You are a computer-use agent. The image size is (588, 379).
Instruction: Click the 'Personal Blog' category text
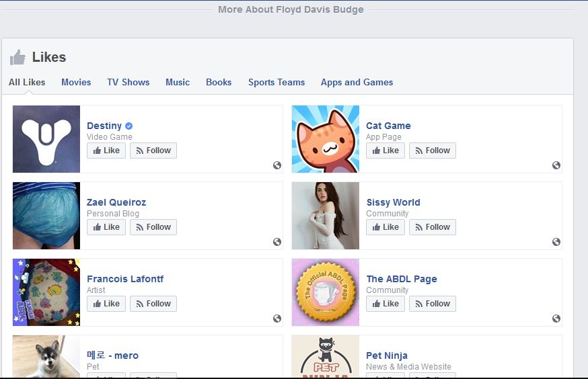coord(113,214)
